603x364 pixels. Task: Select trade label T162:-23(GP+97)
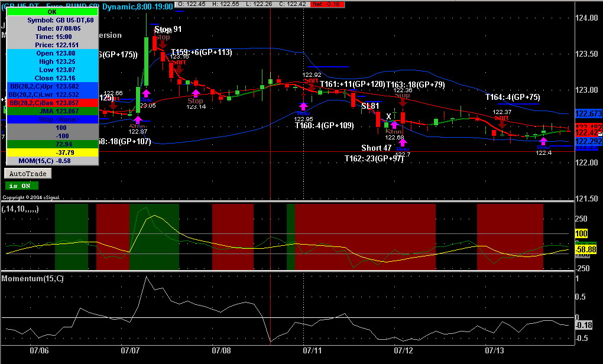pyautogui.click(x=374, y=158)
